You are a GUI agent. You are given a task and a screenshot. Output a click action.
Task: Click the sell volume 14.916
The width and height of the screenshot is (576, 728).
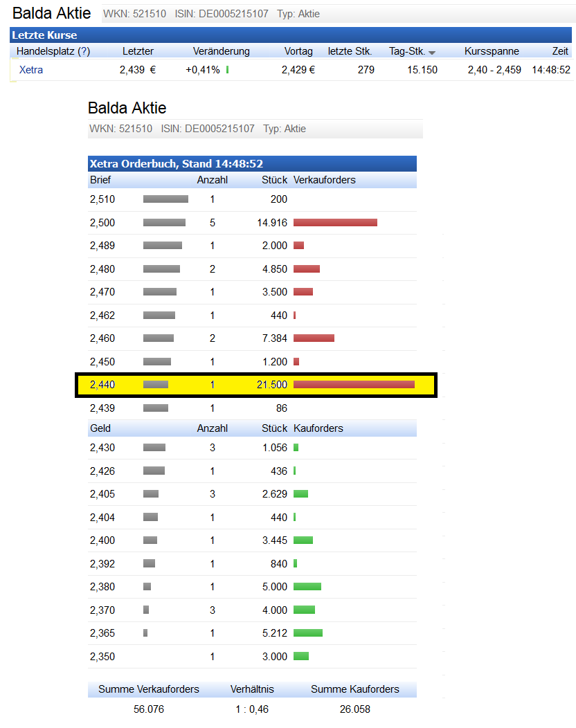pyautogui.click(x=272, y=223)
